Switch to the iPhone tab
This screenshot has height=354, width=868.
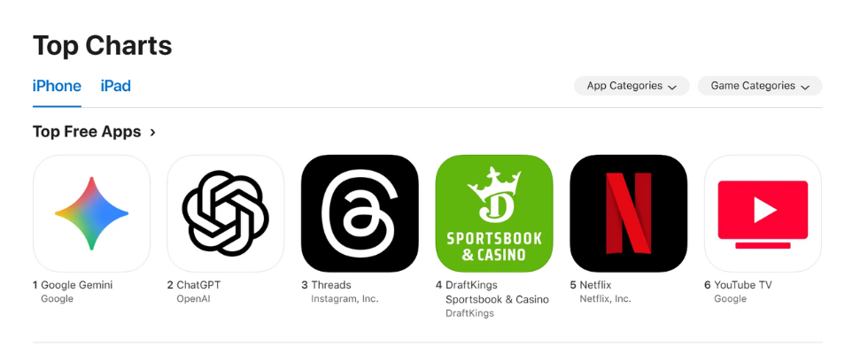tap(57, 87)
